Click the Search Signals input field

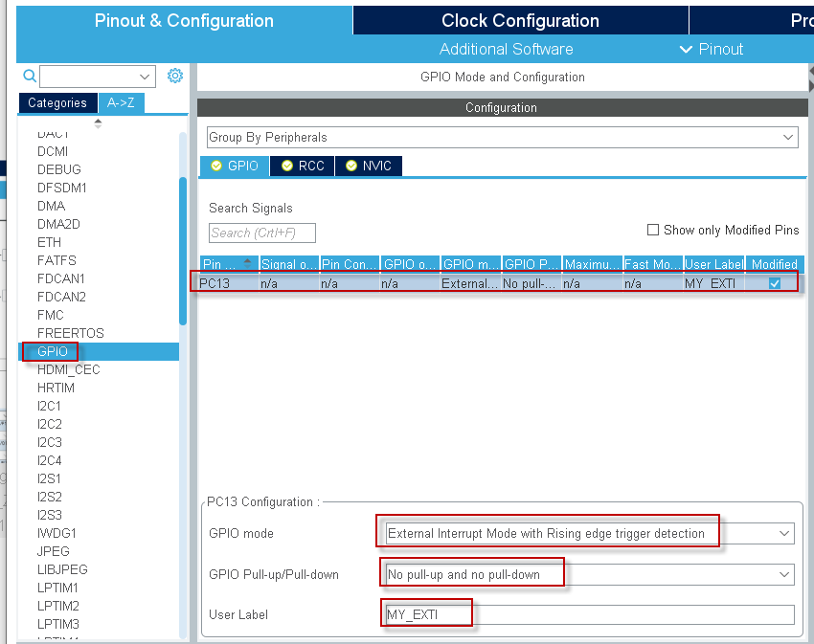coord(262,233)
